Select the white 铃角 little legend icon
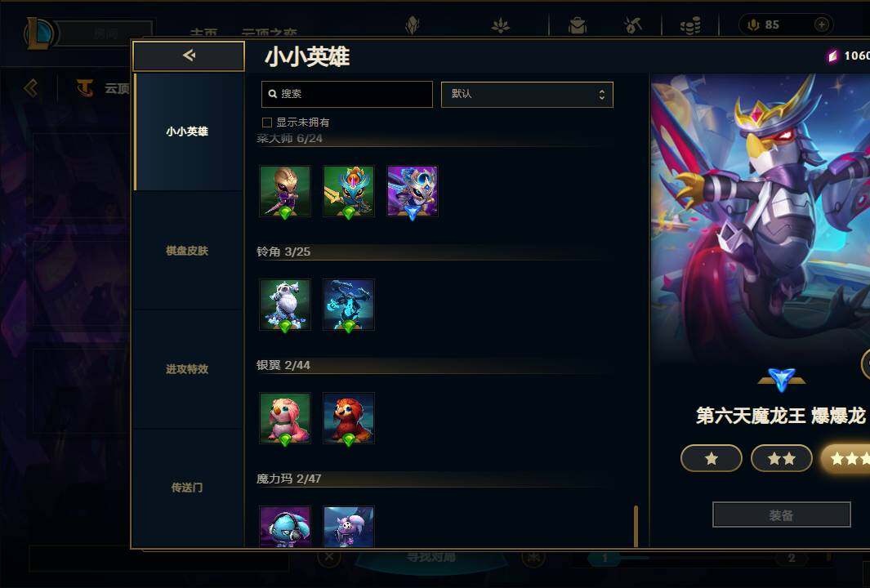 click(x=285, y=305)
